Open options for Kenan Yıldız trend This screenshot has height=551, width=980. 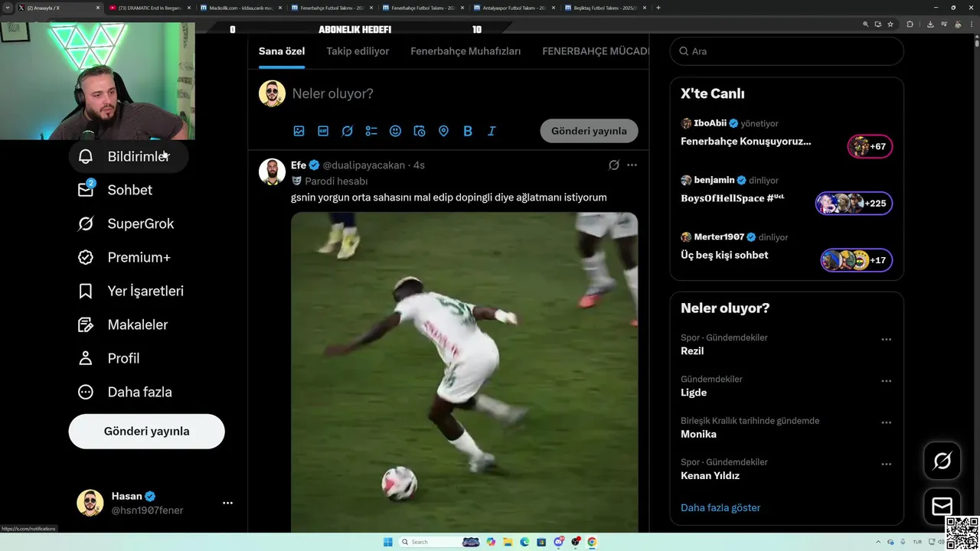[886, 463]
